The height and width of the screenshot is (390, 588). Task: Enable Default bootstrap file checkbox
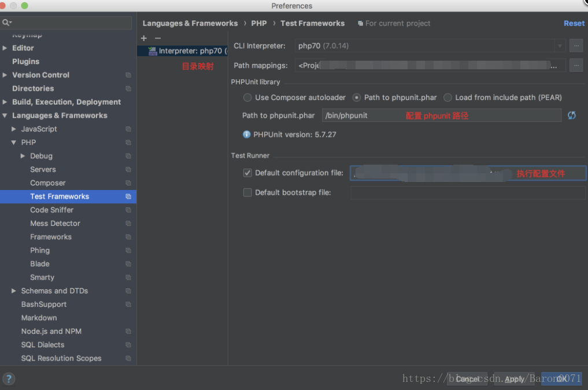coord(247,192)
